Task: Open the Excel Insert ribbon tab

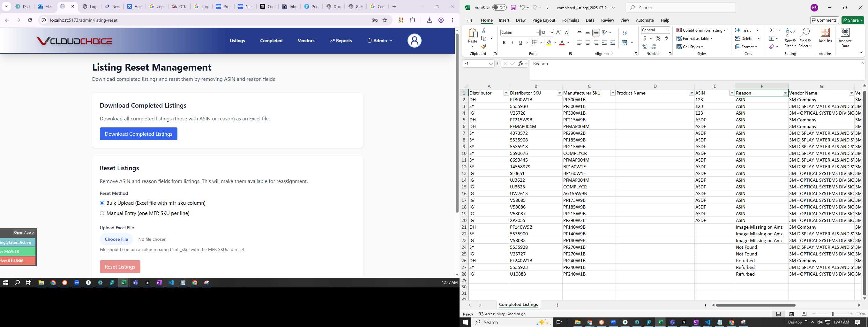Action: [x=504, y=20]
